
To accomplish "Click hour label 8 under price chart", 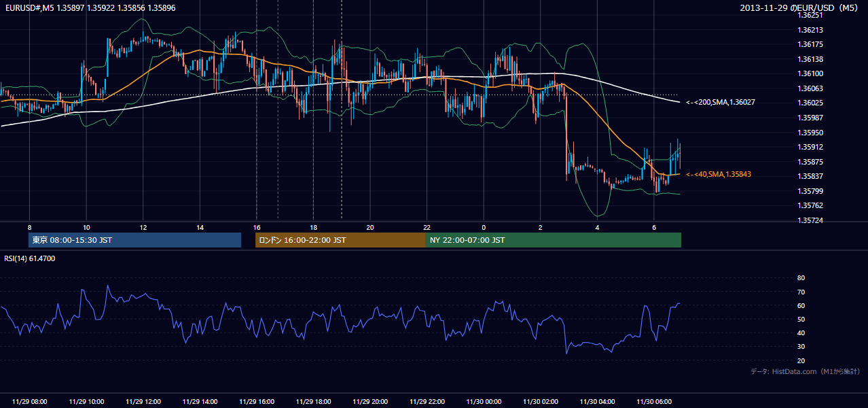I will pyautogui.click(x=29, y=227).
